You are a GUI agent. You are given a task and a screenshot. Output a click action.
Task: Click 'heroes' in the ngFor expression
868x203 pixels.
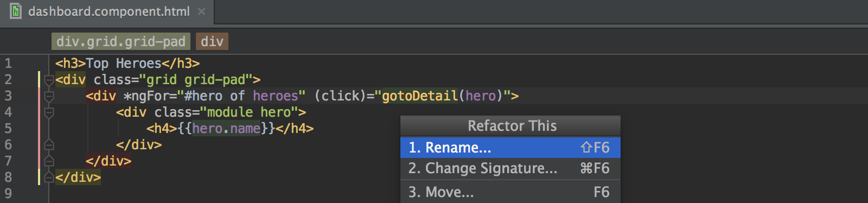pyautogui.click(x=275, y=96)
